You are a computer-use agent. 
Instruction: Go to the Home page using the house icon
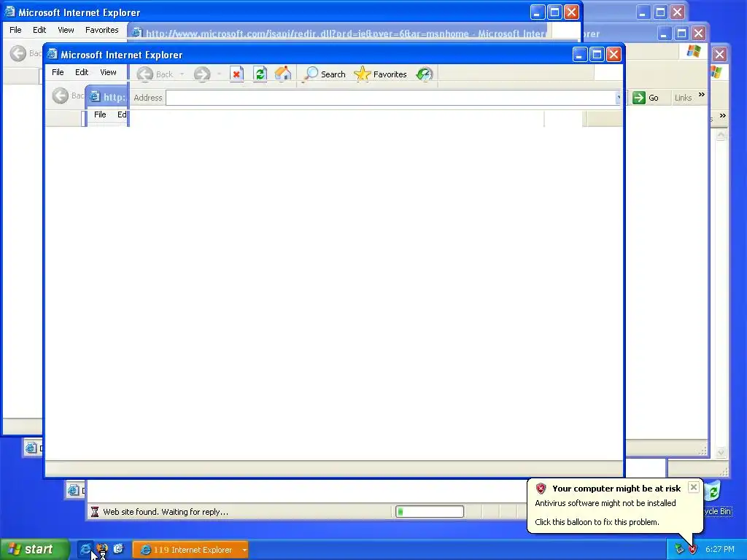282,74
